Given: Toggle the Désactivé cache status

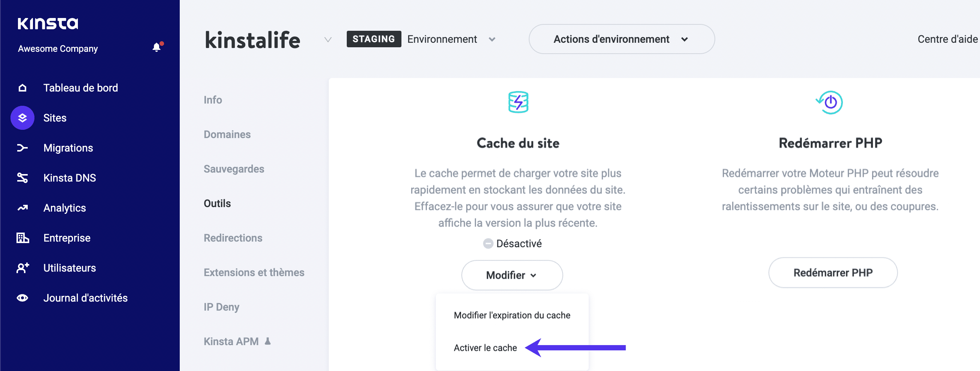Looking at the screenshot, I should 488,243.
